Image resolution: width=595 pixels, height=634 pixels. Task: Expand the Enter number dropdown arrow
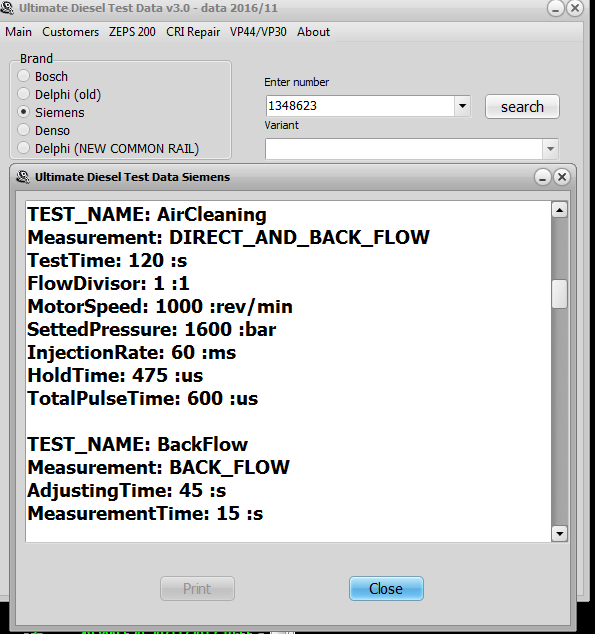[x=462, y=106]
